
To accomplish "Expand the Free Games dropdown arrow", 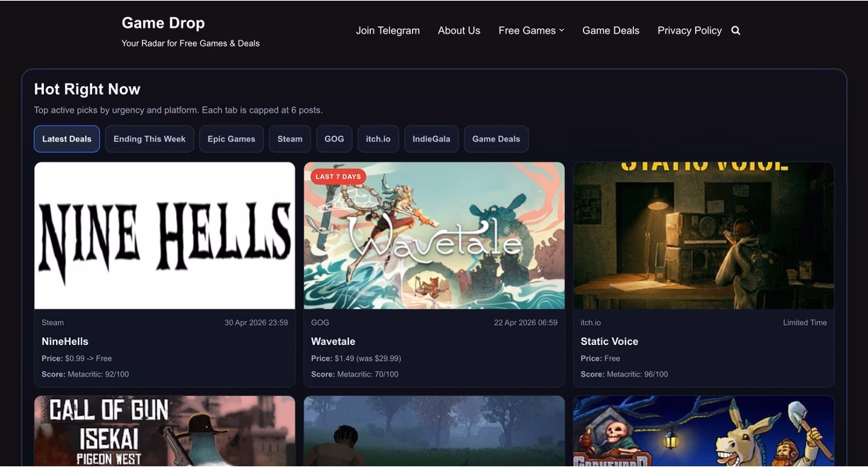I will (562, 30).
